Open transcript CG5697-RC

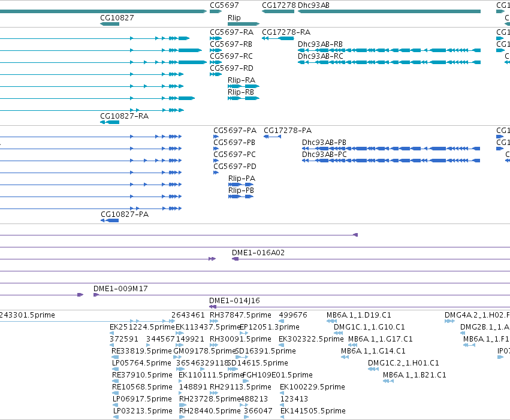231,56
